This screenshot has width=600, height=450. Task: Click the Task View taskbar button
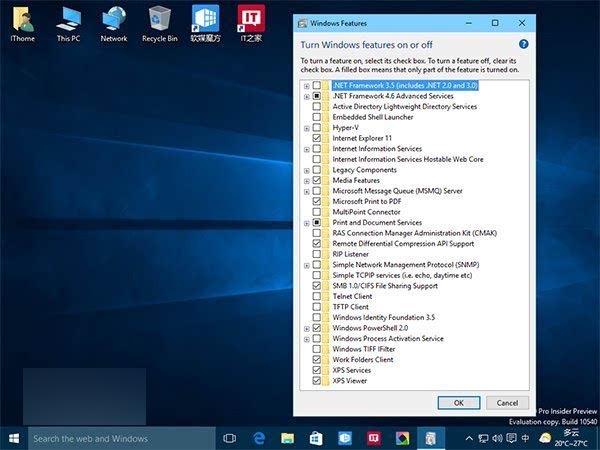click(229, 438)
